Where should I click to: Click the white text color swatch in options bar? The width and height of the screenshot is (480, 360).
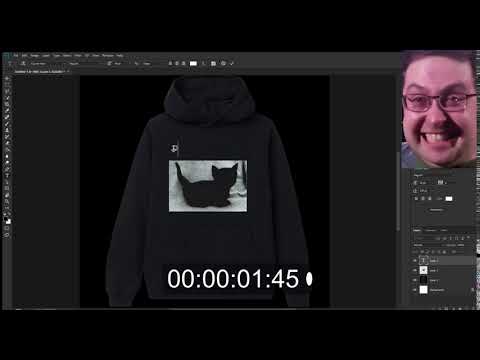tap(193, 63)
